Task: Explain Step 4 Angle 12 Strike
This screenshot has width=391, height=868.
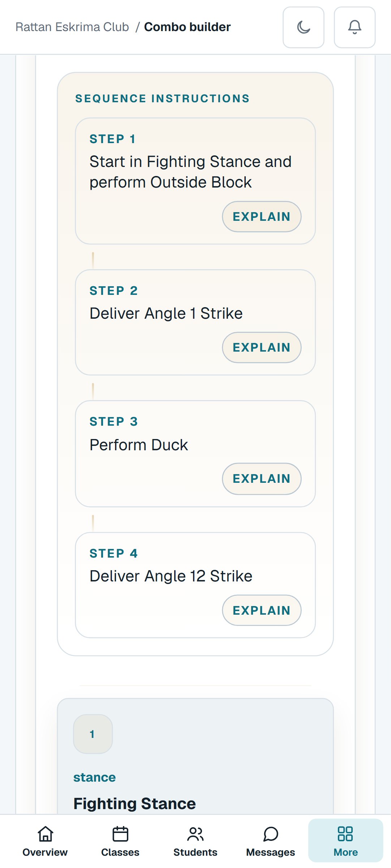Action: point(262,610)
